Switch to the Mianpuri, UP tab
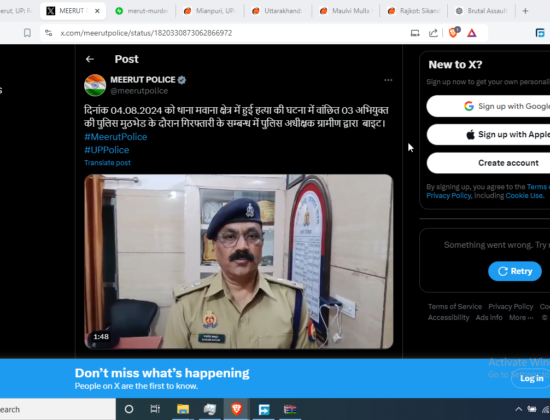Screen dimensions: 550x420 [210, 11]
